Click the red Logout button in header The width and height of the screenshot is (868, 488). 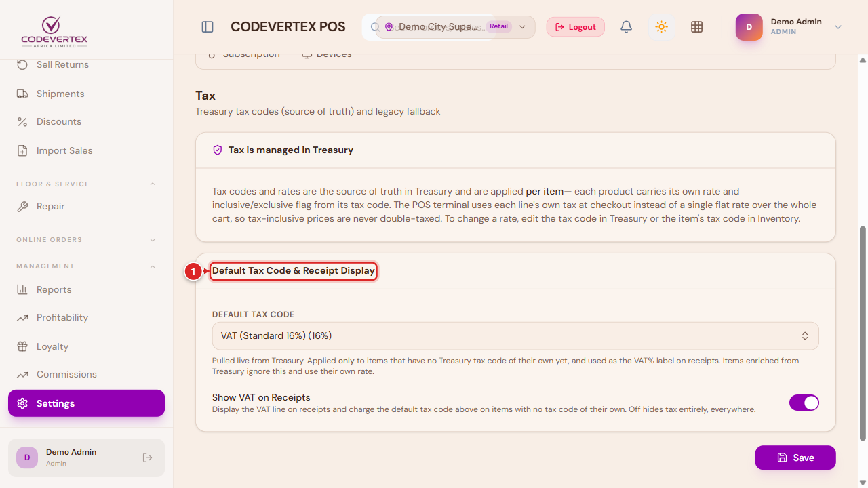tap(575, 27)
